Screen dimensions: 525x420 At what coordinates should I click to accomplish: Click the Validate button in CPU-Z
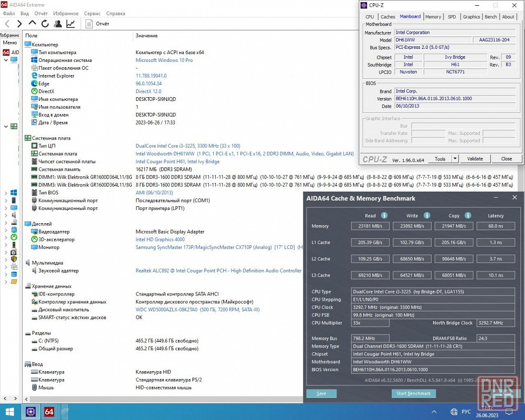pyautogui.click(x=475, y=159)
